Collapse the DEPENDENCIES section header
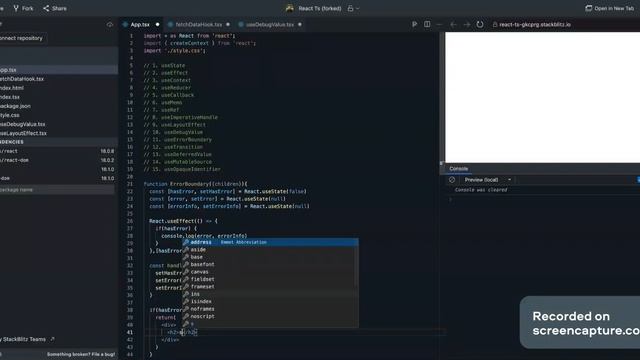The image size is (640, 360). 59,142
